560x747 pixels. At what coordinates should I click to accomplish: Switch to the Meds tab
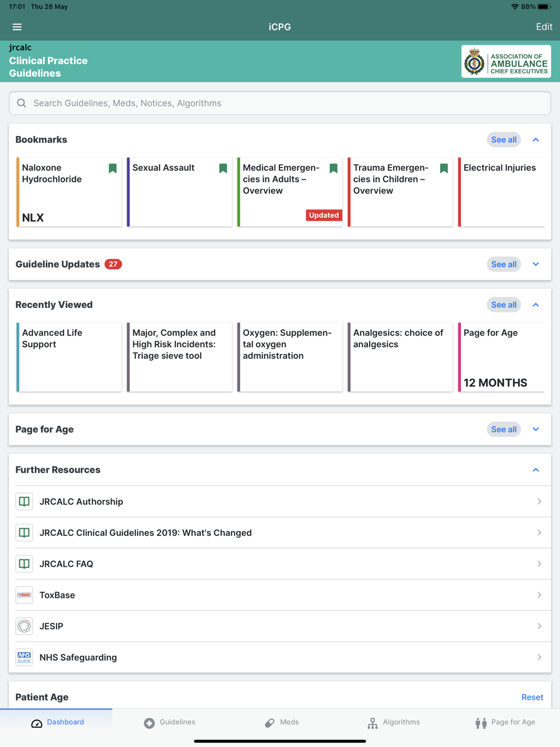pyautogui.click(x=282, y=722)
